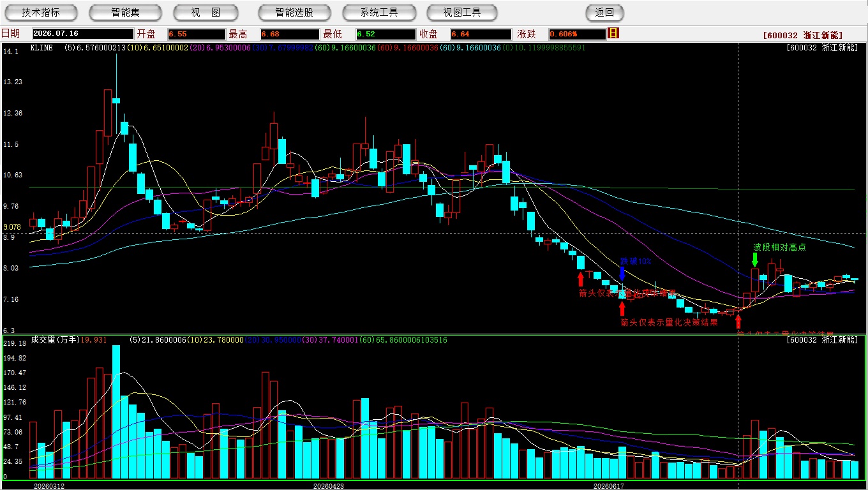Open the 视图工具 menu

[463, 12]
